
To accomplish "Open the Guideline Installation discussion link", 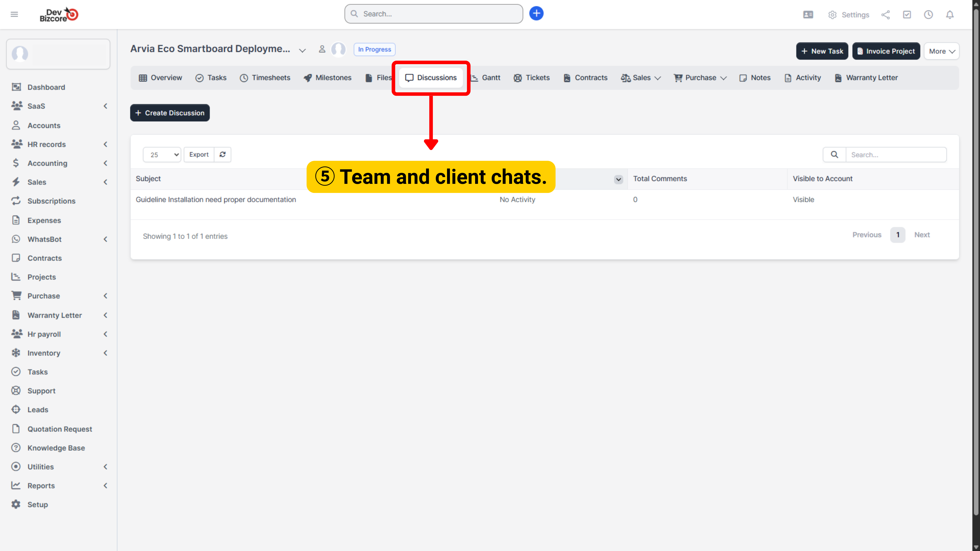I will coord(216,200).
